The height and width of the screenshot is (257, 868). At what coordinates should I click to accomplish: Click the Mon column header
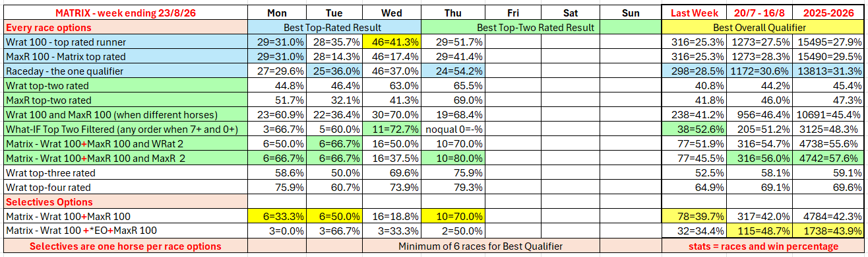click(276, 13)
